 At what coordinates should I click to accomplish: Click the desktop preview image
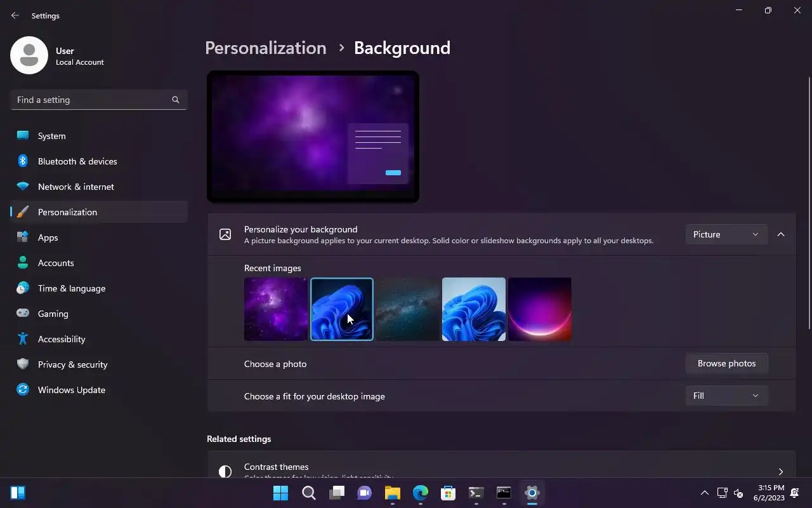click(313, 137)
